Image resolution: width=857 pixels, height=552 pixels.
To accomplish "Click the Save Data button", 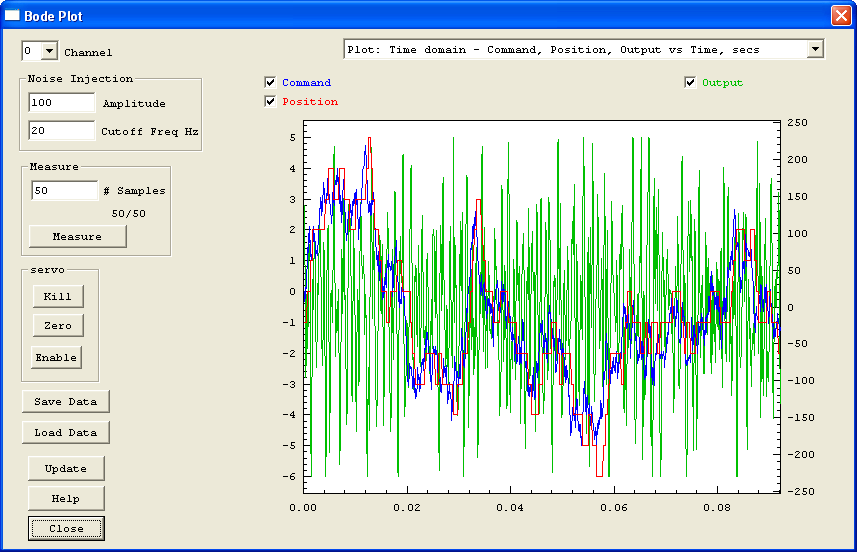I will pos(65,401).
